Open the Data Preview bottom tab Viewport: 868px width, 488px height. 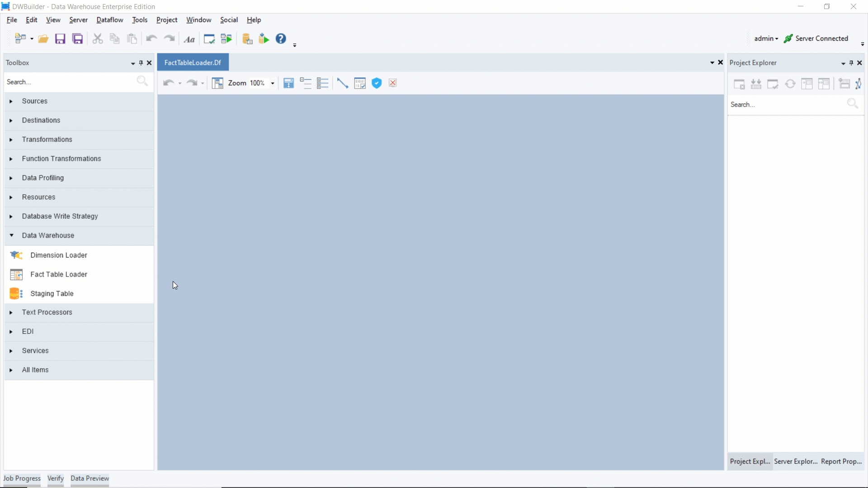(90, 479)
